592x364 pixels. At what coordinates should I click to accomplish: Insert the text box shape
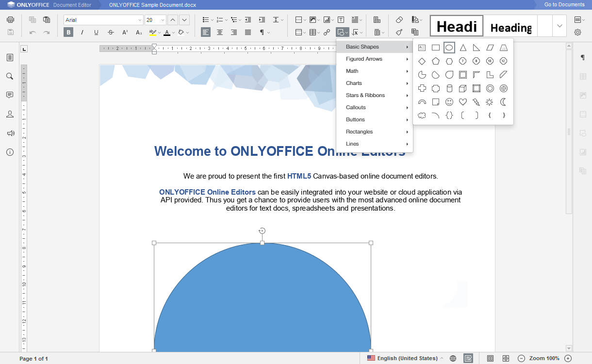click(422, 48)
